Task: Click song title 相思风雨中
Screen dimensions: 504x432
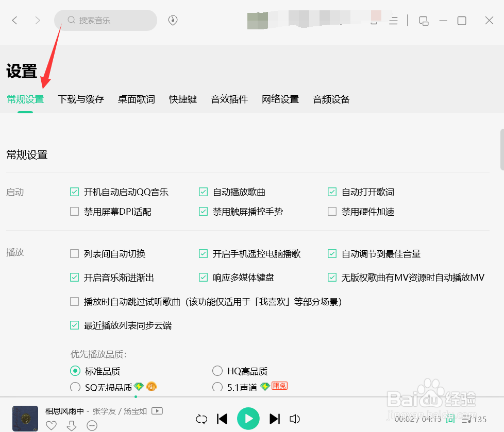Action: [64, 411]
